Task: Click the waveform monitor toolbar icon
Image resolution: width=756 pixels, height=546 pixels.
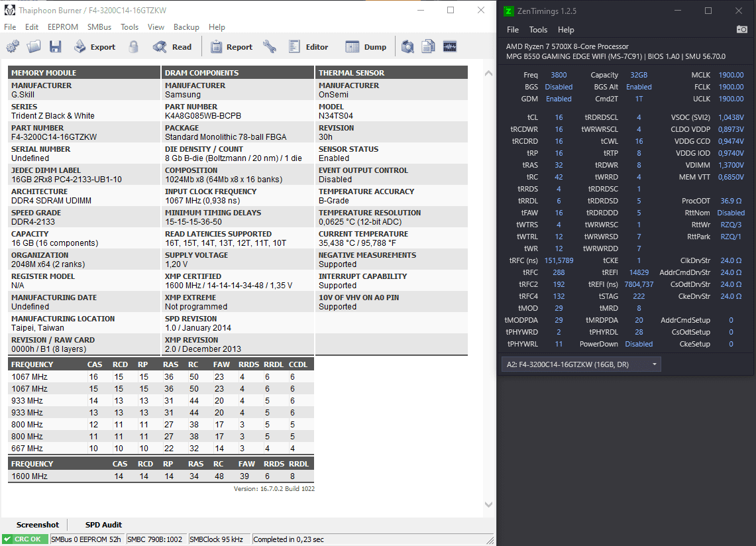Action: point(450,47)
